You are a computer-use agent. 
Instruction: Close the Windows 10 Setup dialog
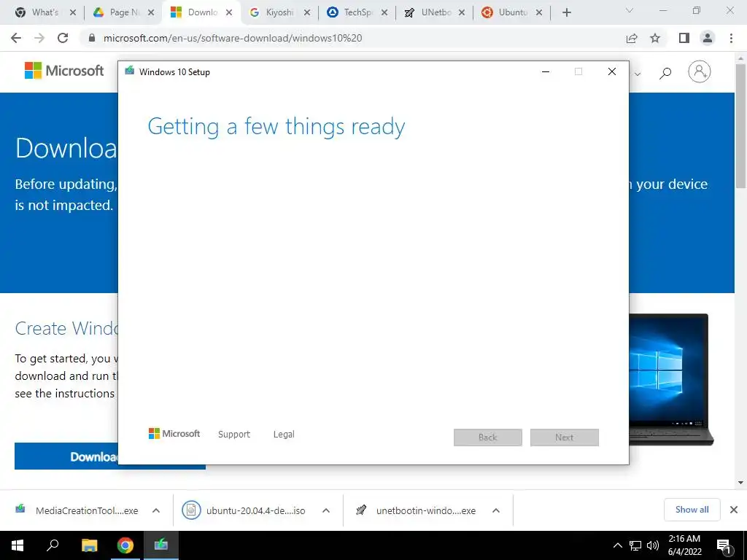point(612,72)
